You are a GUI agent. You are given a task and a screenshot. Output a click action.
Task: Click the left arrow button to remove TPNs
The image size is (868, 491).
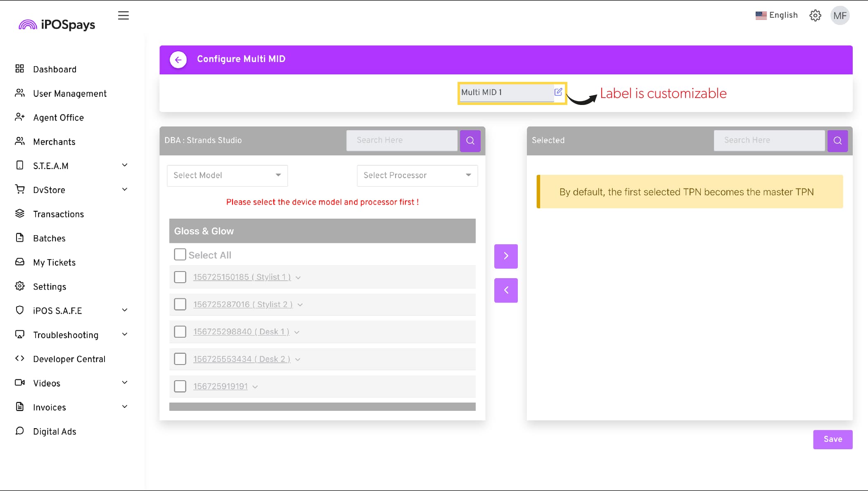(505, 290)
